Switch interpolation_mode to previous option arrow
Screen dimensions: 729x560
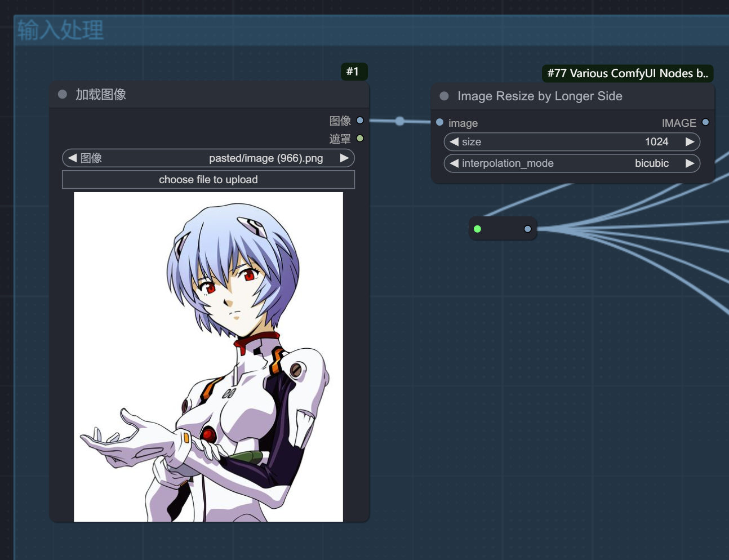[x=454, y=163]
